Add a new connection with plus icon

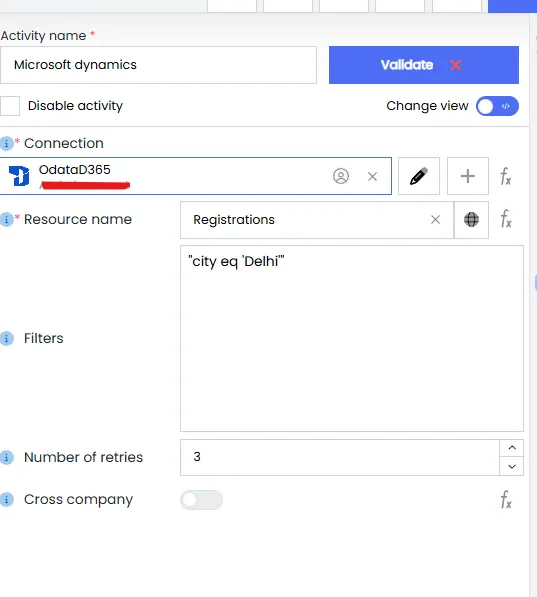click(x=468, y=176)
